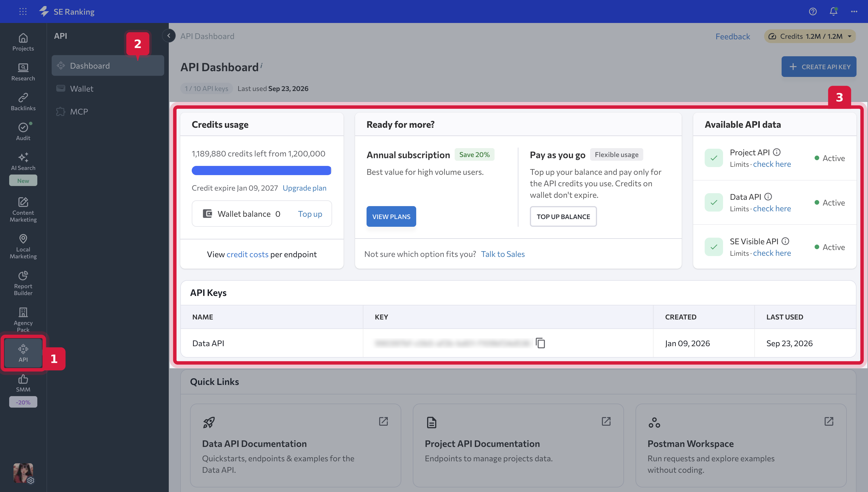
Task: Open Agency Pack in the sidebar
Action: pyautogui.click(x=23, y=320)
